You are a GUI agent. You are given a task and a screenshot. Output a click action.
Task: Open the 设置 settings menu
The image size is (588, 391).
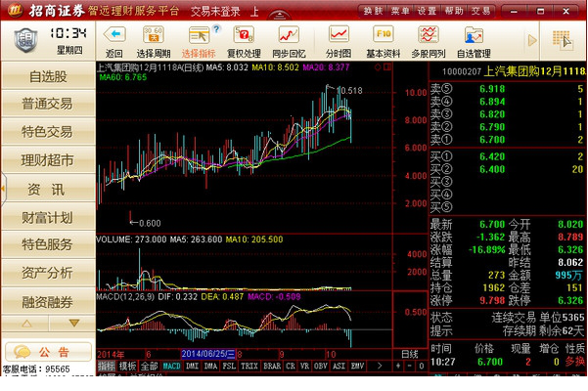[427, 11]
